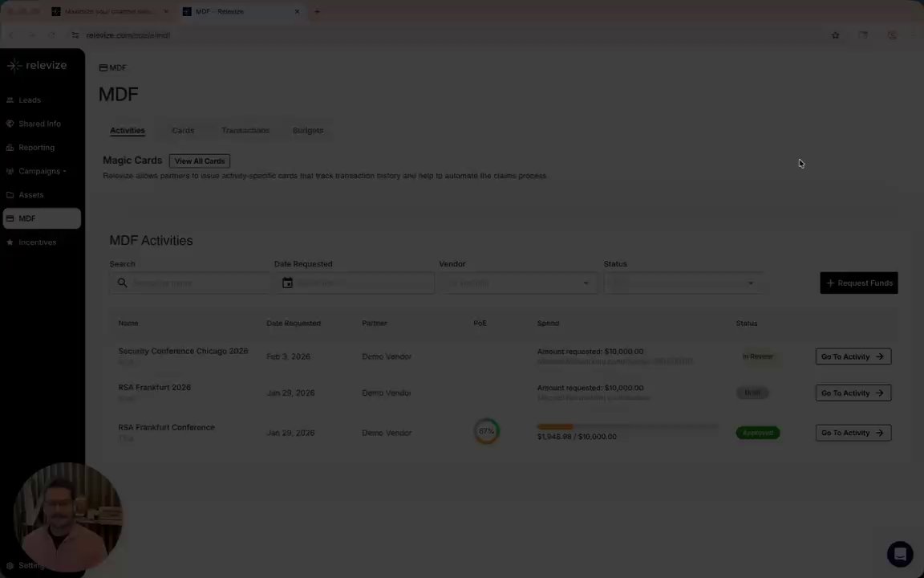Reload the page using the refresh icon
Screen dimensions: 924x578
pyautogui.click(x=52, y=35)
